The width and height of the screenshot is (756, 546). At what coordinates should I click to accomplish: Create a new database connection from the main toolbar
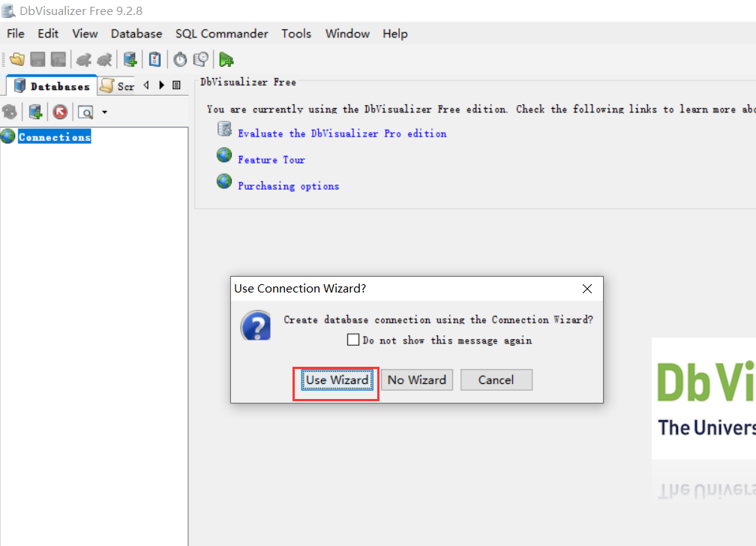pyautogui.click(x=129, y=59)
